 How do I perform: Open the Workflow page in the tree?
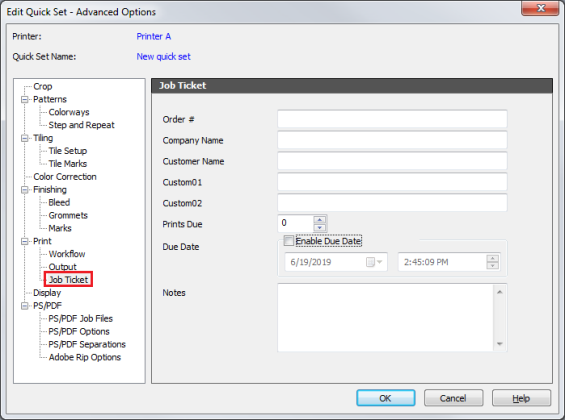[67, 254]
